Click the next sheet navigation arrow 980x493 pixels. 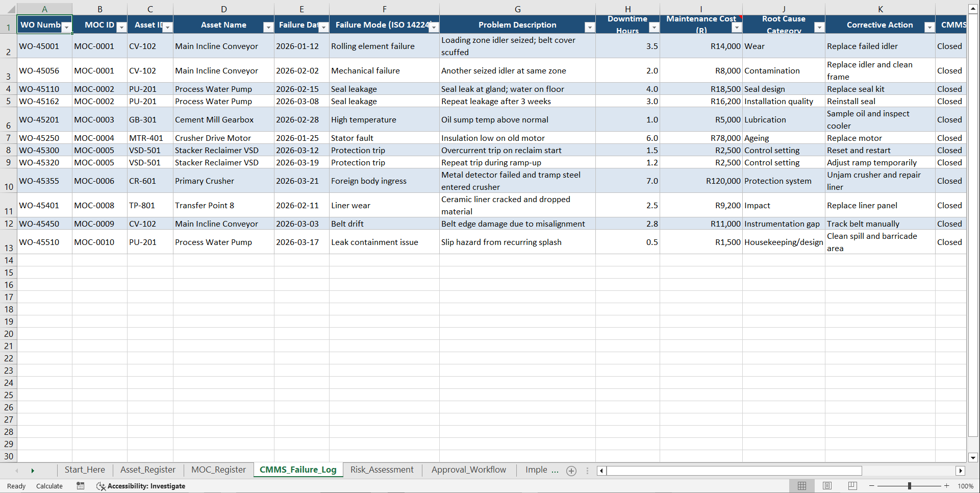[x=33, y=471]
